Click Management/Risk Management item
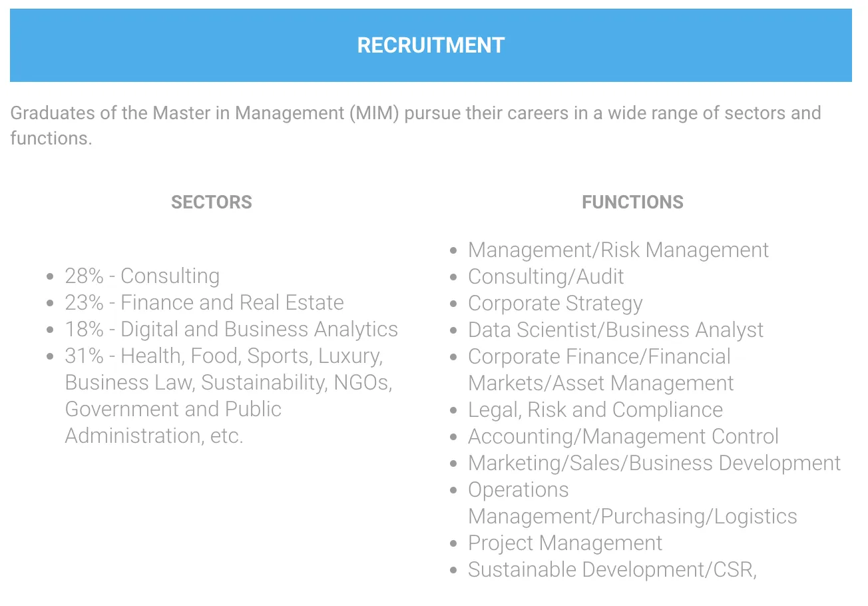This screenshot has width=868, height=606. click(x=618, y=250)
